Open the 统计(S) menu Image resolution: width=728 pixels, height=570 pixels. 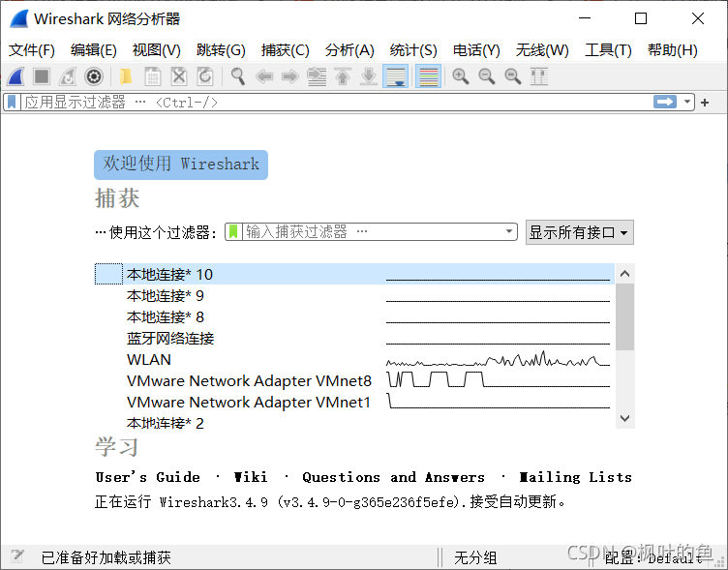pos(413,50)
